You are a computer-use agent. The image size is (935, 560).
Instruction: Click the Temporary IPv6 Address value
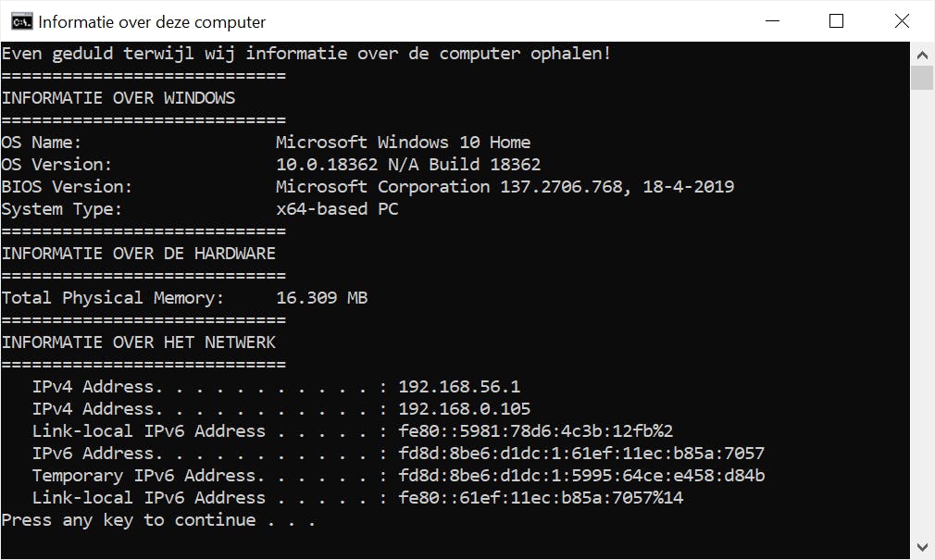tap(581, 476)
